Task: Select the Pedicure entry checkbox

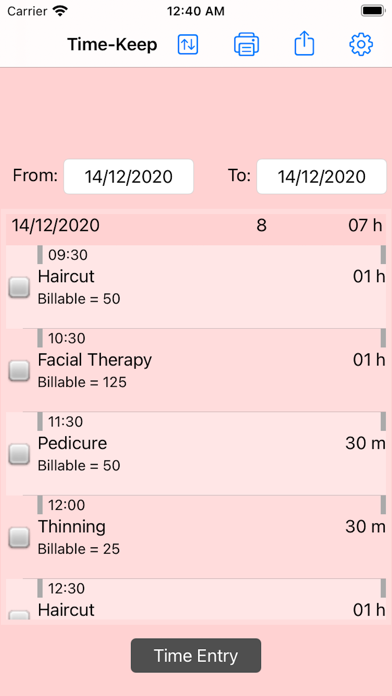Action: 19,454
